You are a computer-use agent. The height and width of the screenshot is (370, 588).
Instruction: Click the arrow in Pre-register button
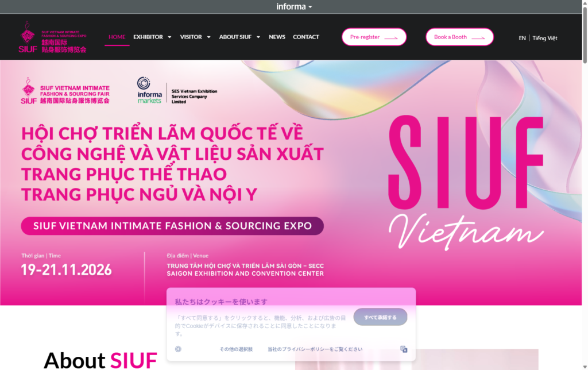pos(391,37)
